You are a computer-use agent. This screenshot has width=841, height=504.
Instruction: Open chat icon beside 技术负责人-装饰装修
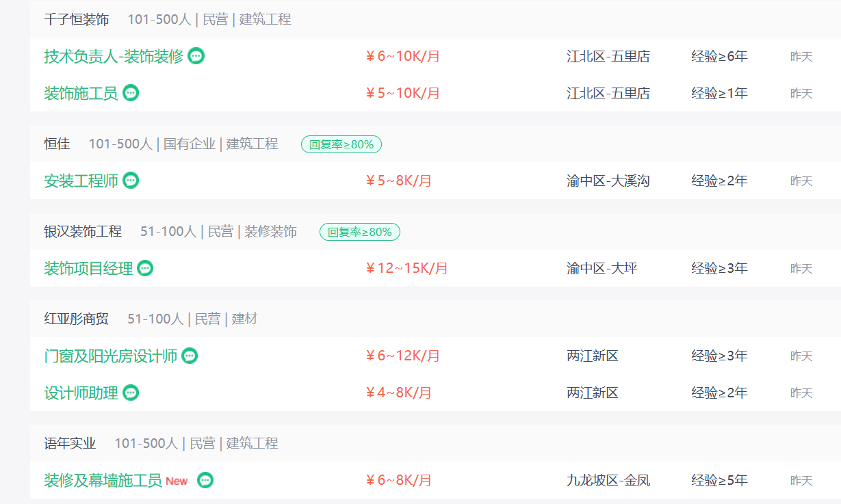(x=196, y=56)
